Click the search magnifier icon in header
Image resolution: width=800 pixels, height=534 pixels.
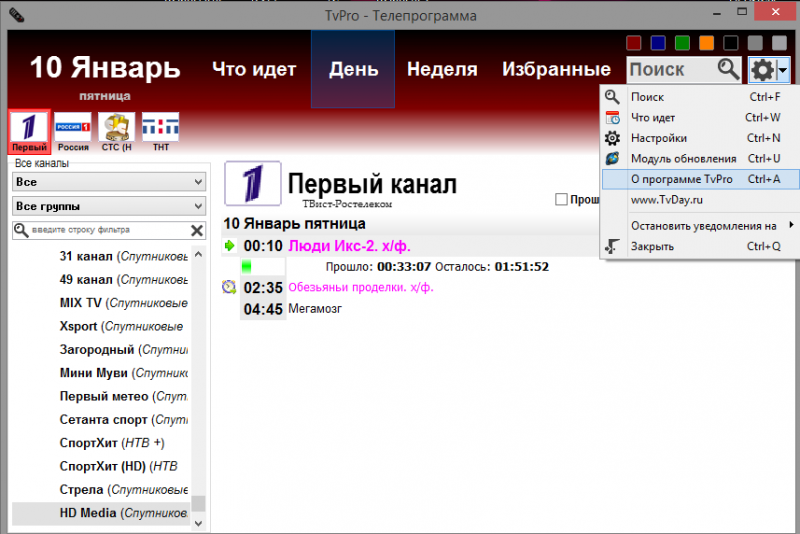pos(728,69)
